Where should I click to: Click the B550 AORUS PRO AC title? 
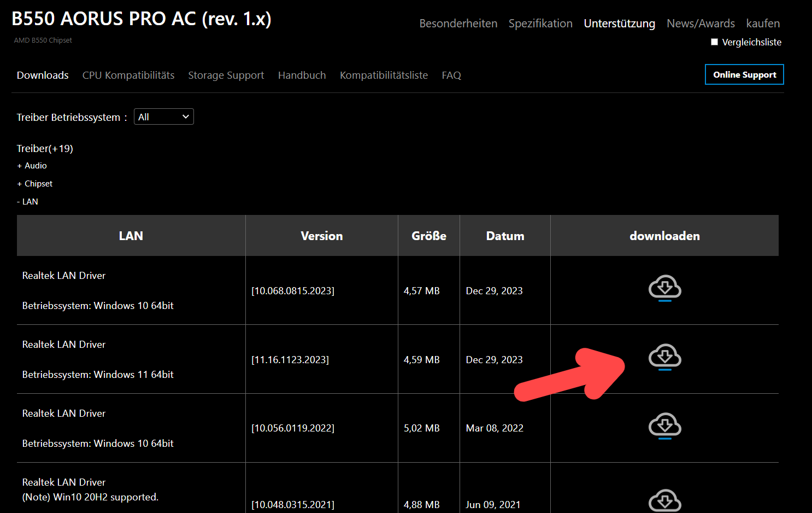pos(142,19)
